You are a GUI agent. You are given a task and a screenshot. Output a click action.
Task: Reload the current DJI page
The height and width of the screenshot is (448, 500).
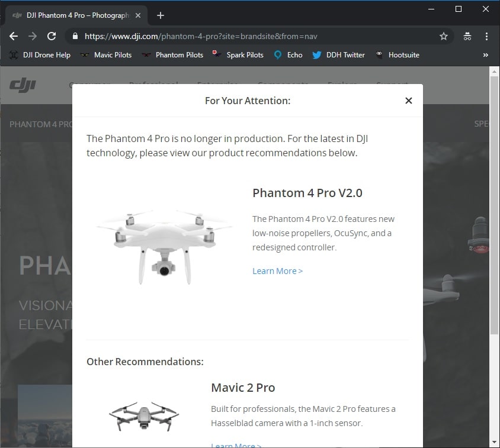pos(52,36)
